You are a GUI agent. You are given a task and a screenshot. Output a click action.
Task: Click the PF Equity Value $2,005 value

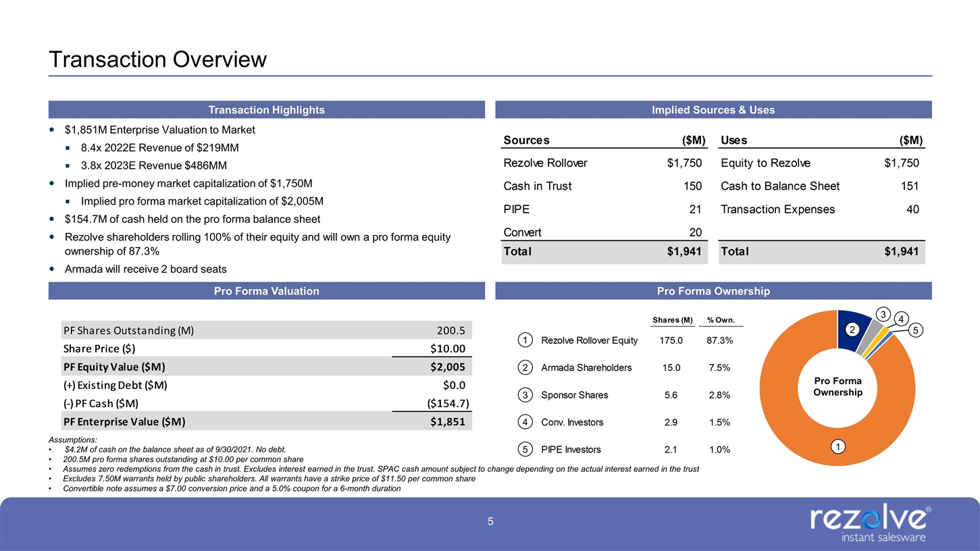pos(448,367)
